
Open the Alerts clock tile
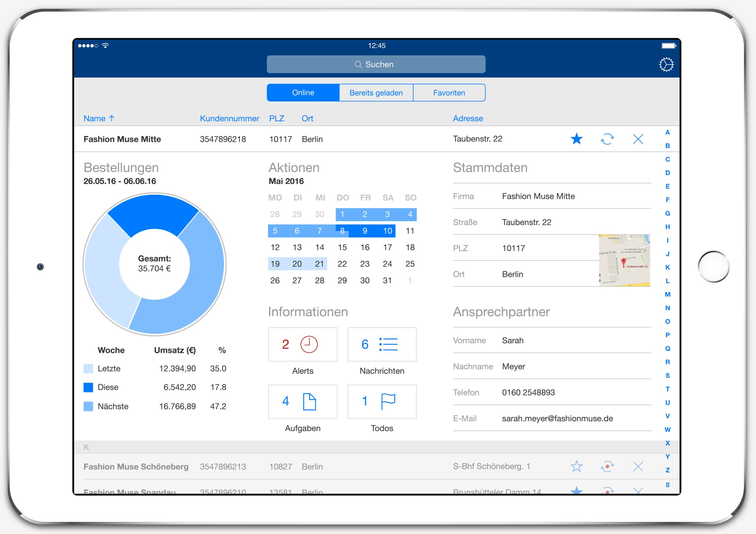[303, 344]
